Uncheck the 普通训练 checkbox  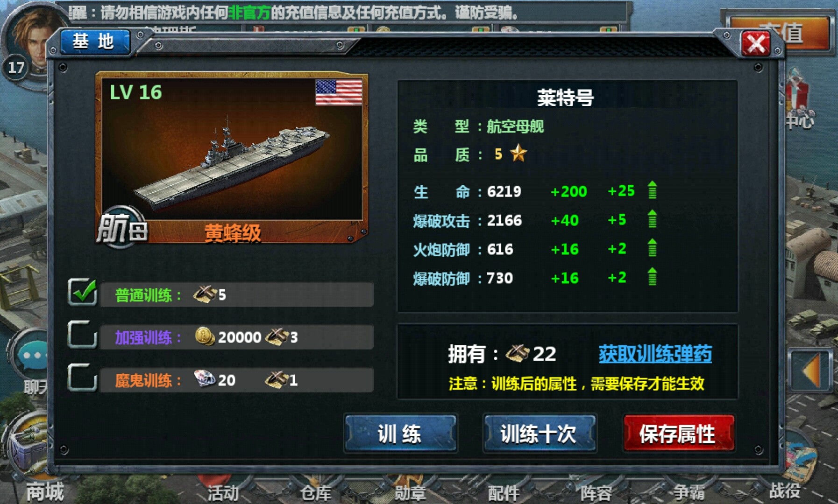pyautogui.click(x=82, y=293)
